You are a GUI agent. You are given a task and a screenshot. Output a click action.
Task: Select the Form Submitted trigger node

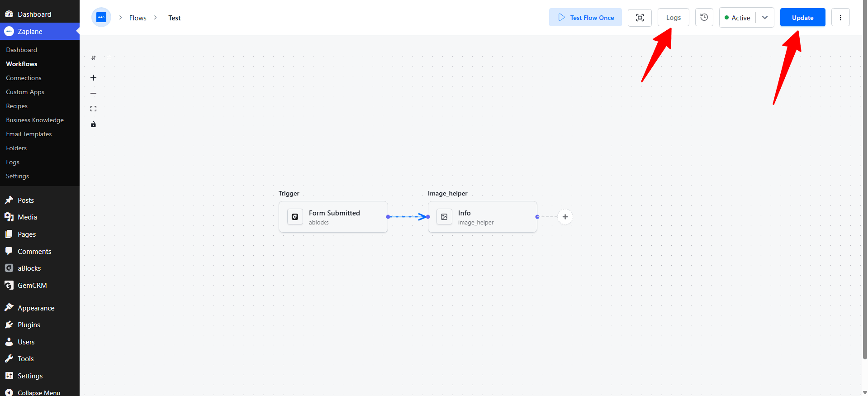(x=333, y=217)
